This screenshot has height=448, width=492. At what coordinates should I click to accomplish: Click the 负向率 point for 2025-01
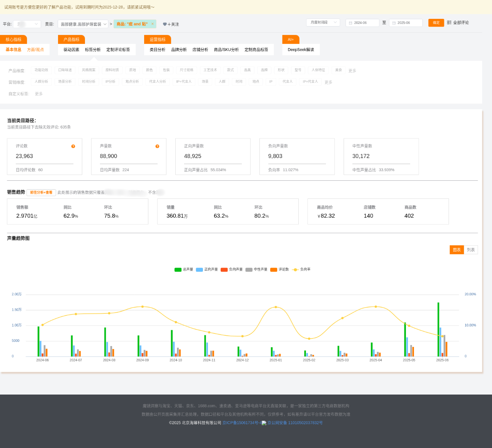pyautogui.click(x=276, y=307)
